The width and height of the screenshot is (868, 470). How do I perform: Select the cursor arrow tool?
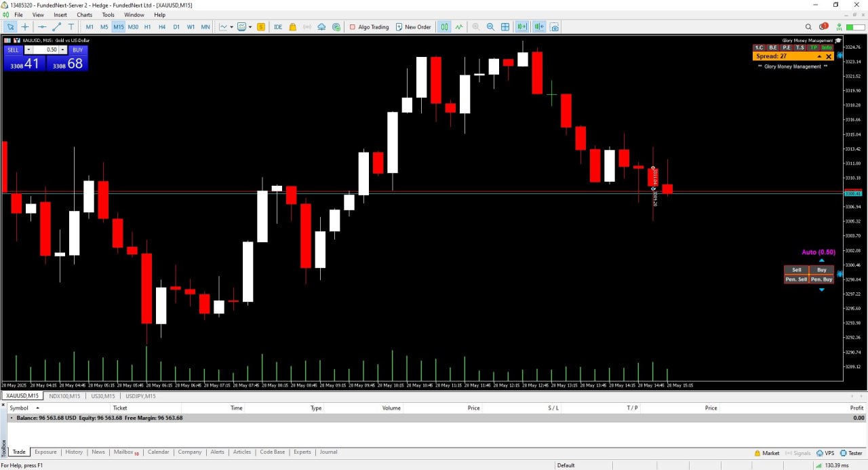10,27
